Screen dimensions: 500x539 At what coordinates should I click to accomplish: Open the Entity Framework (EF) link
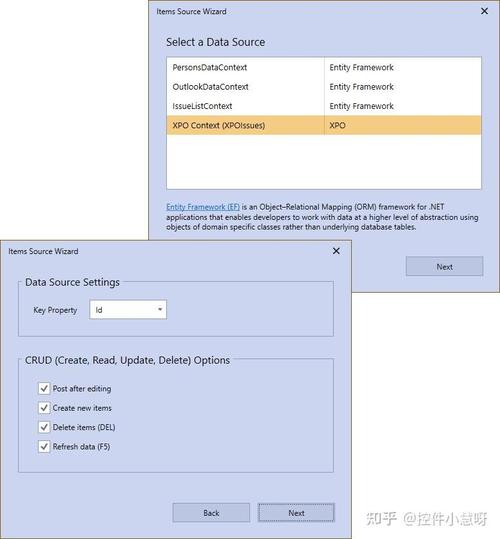203,207
